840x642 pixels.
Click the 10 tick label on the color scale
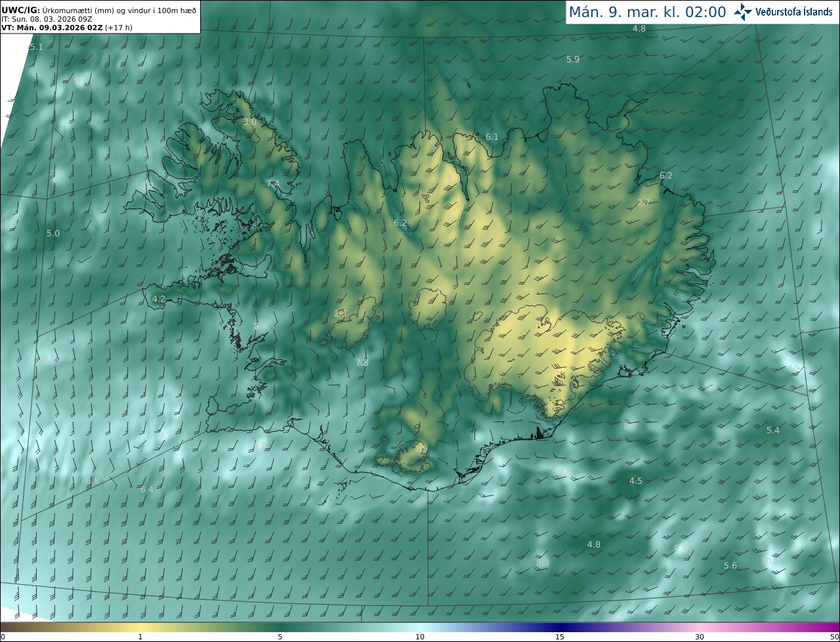click(x=420, y=637)
